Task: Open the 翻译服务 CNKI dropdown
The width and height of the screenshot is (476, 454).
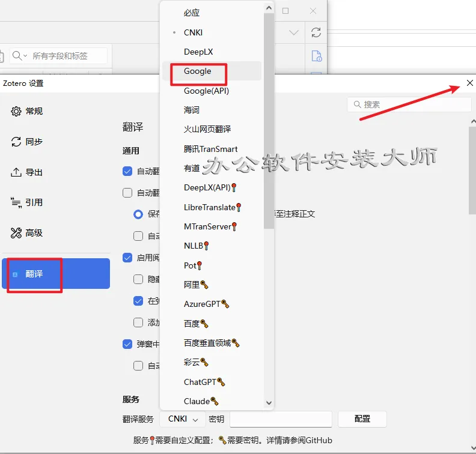Action: click(x=183, y=419)
